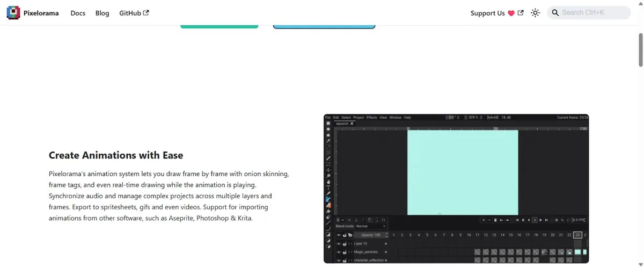Toggle the all-layers visibility eye in header
The image size is (644, 268).
[339, 235]
